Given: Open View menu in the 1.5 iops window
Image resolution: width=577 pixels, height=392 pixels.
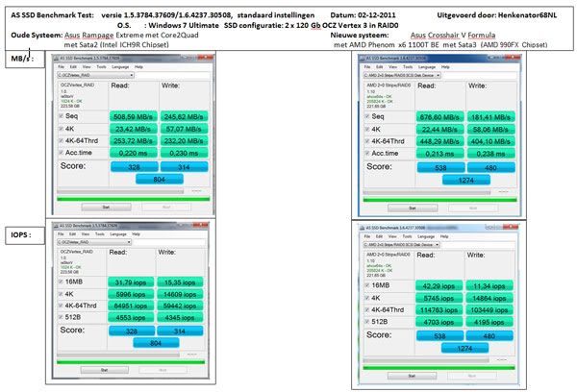Looking at the screenshot, I should pyautogui.click(x=86, y=233).
